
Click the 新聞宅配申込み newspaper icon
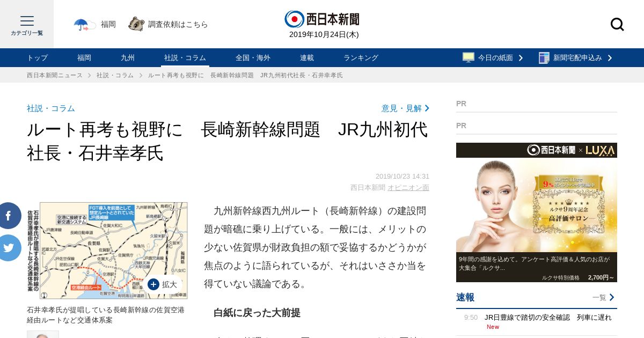(544, 57)
